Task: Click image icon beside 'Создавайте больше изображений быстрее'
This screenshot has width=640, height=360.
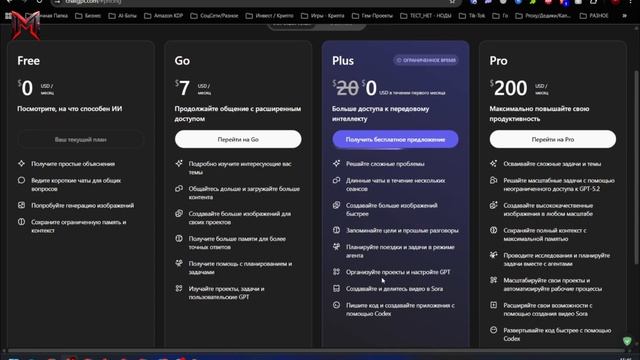Action: pyautogui.click(x=336, y=205)
